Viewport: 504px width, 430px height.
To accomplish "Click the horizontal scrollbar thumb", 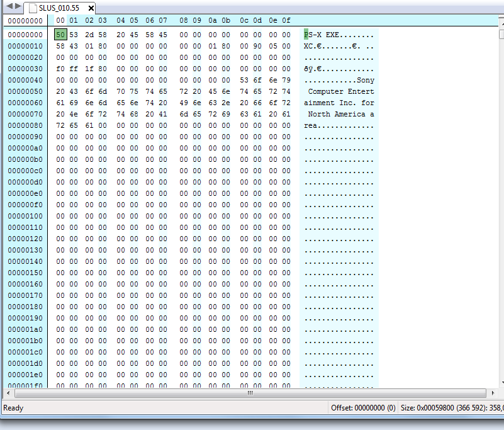I will (250, 393).
